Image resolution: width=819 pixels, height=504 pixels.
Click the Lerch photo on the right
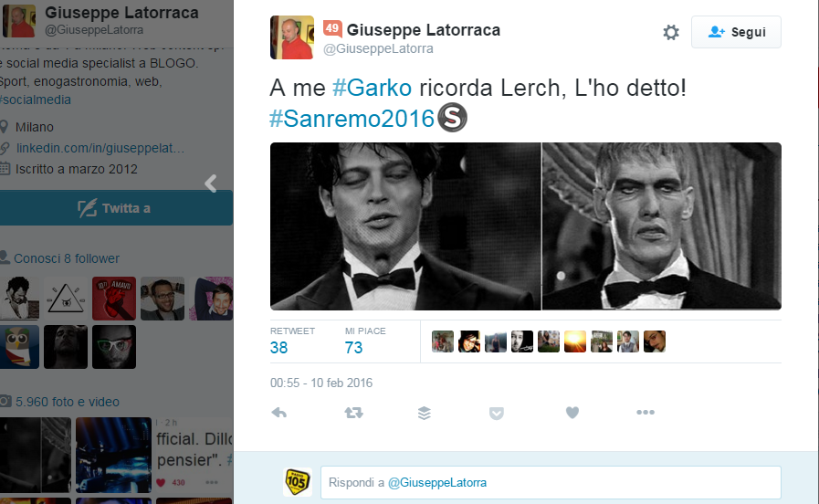click(x=662, y=226)
